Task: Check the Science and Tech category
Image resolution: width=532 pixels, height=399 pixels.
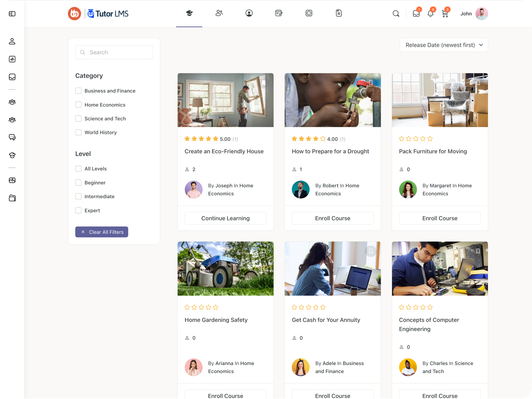Action: click(78, 118)
